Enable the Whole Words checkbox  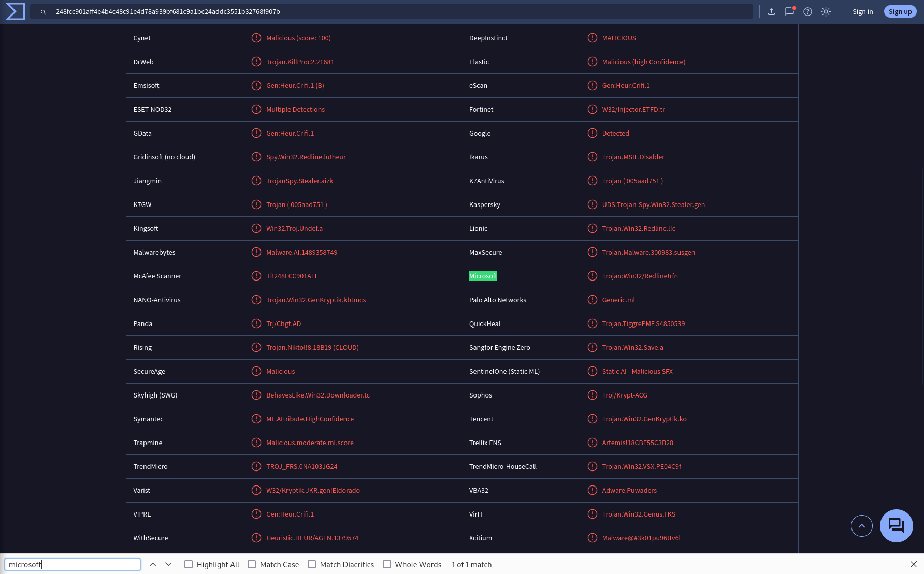387,564
